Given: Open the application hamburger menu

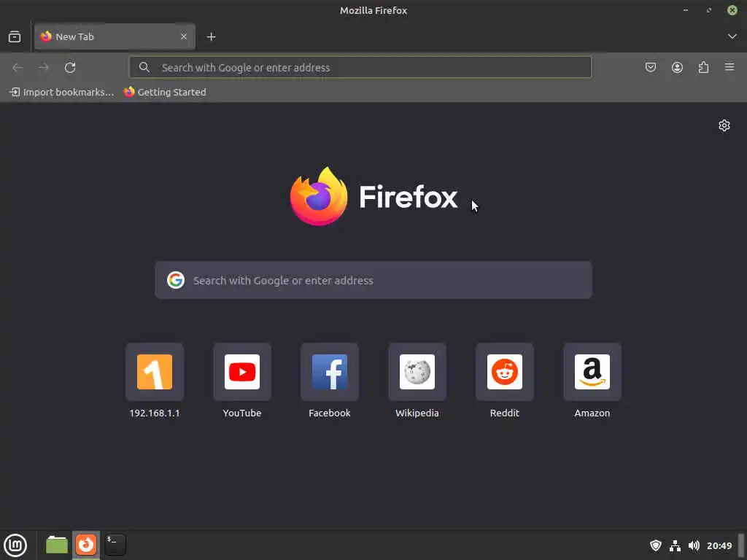Looking at the screenshot, I should pyautogui.click(x=729, y=67).
